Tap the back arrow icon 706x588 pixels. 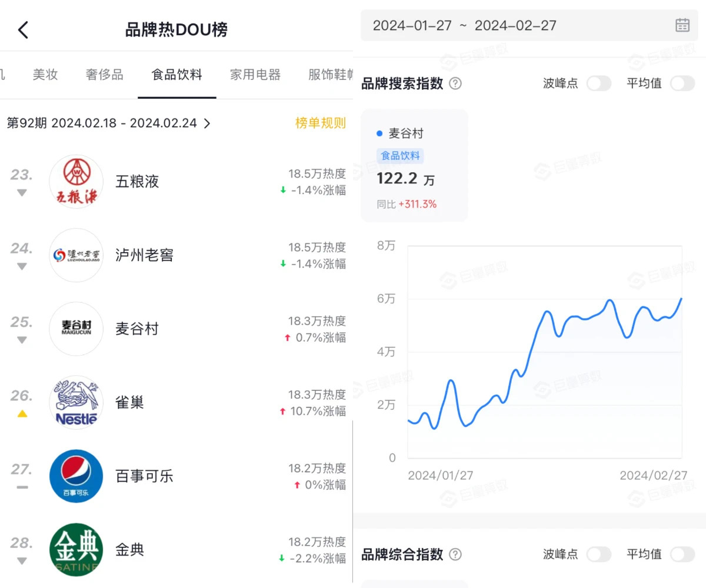[23, 30]
